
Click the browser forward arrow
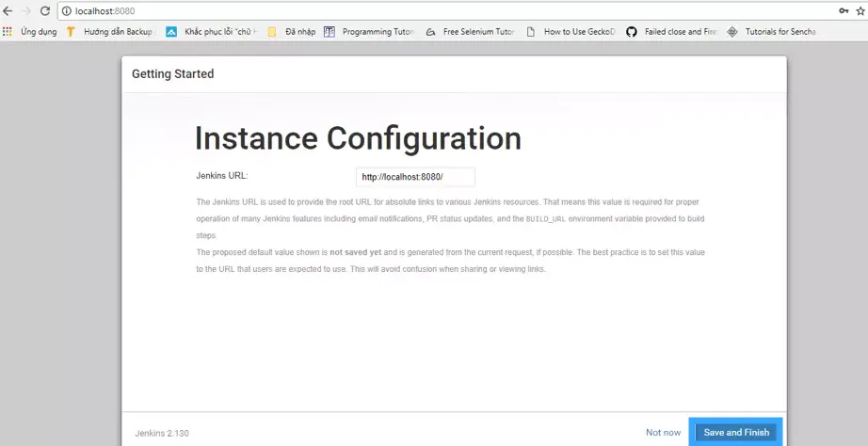[x=25, y=11]
